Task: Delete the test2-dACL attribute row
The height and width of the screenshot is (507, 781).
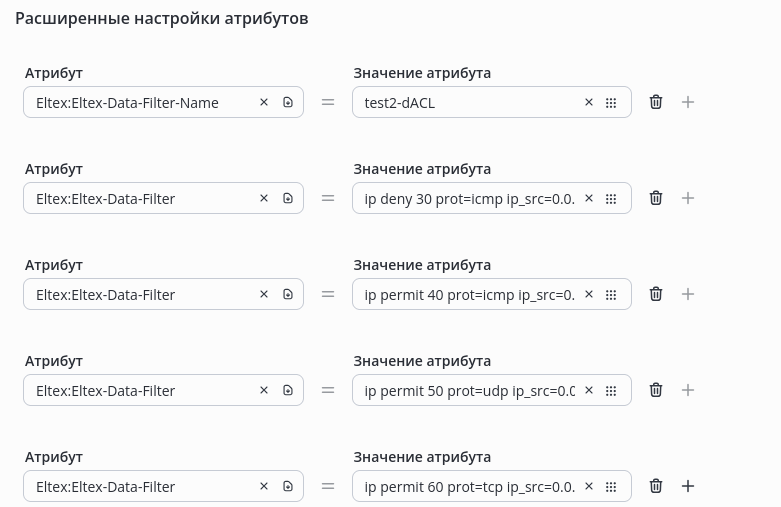Action: click(656, 102)
